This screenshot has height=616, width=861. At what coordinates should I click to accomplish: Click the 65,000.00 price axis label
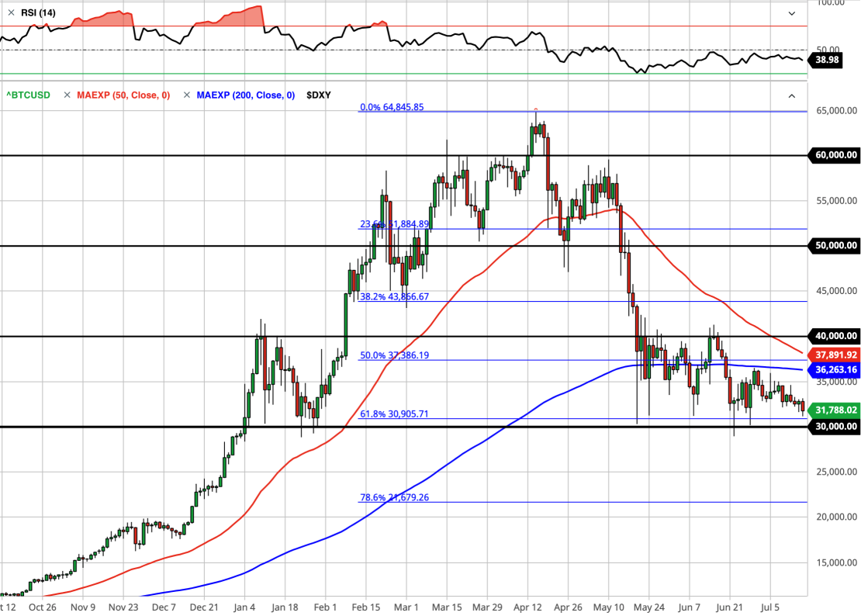tap(836, 110)
